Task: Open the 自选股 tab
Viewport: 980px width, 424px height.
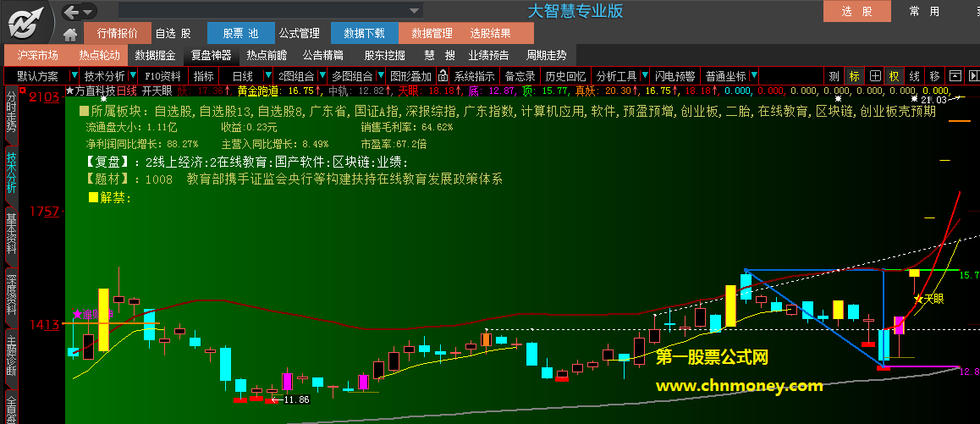Action: coord(173,33)
